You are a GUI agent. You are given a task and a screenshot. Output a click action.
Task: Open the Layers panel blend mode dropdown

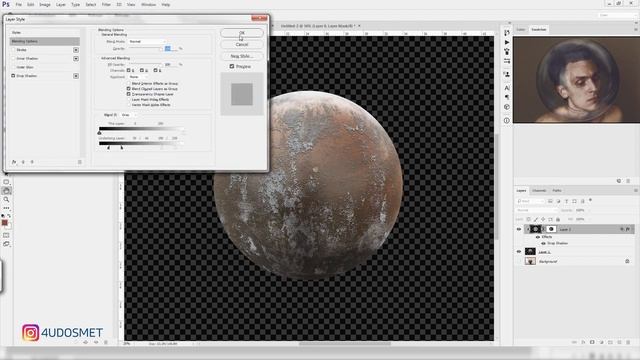pyautogui.click(x=536, y=210)
